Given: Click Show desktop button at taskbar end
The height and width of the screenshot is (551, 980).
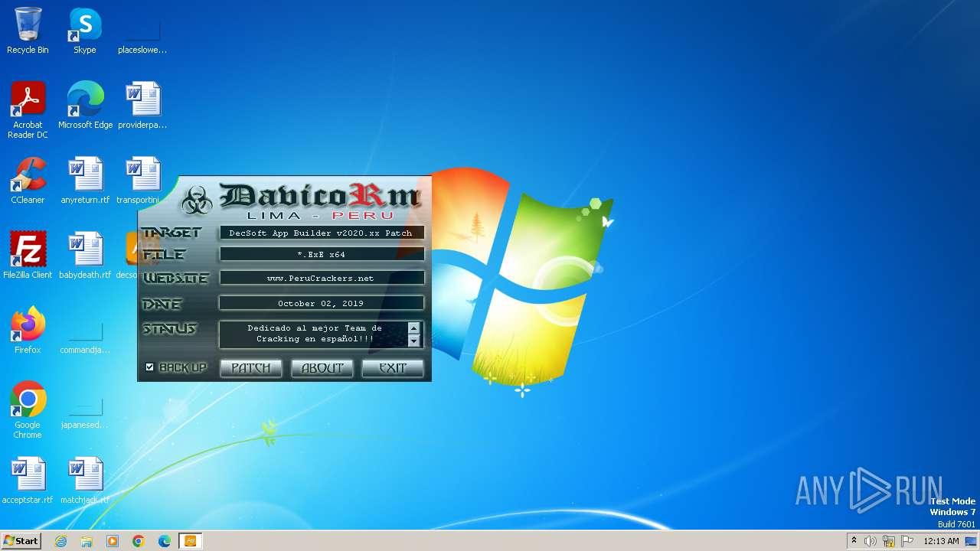Looking at the screenshot, I should pyautogui.click(x=972, y=541).
